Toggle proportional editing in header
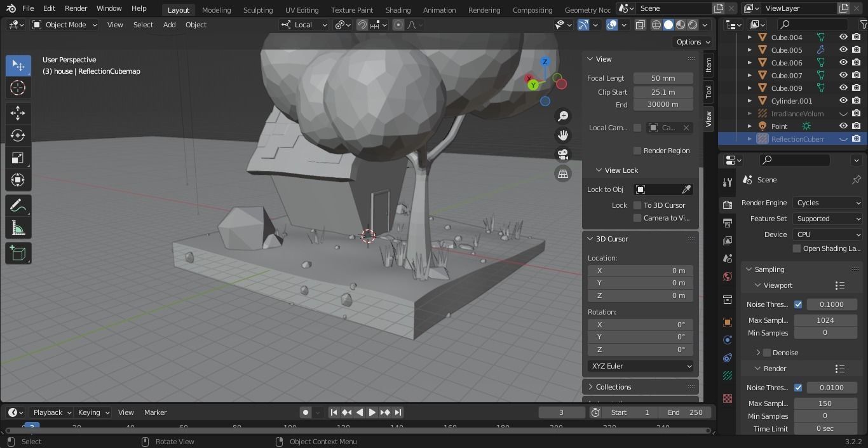The height and width of the screenshot is (448, 868). coord(398,25)
